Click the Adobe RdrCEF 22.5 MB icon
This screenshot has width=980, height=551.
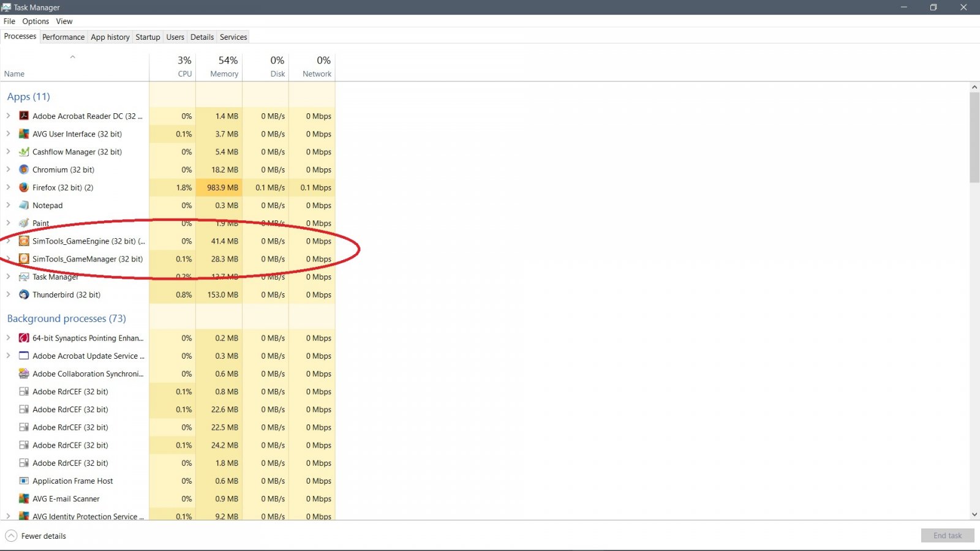pyautogui.click(x=24, y=427)
